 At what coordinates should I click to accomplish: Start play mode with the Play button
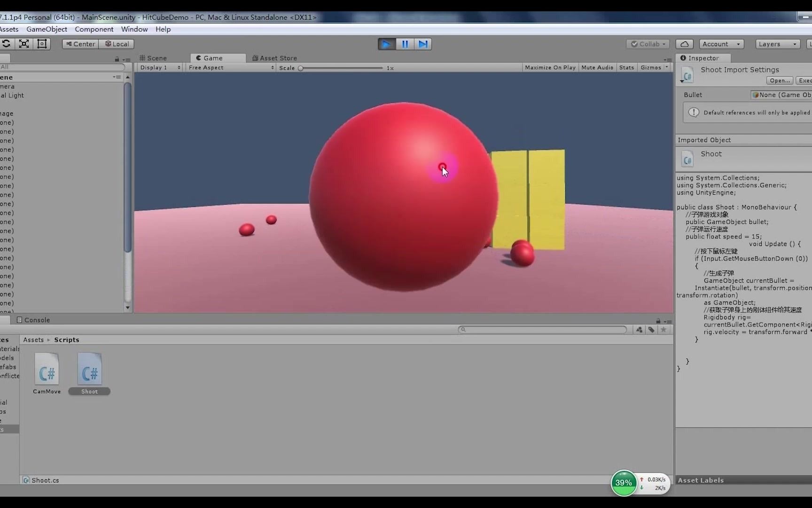point(387,44)
